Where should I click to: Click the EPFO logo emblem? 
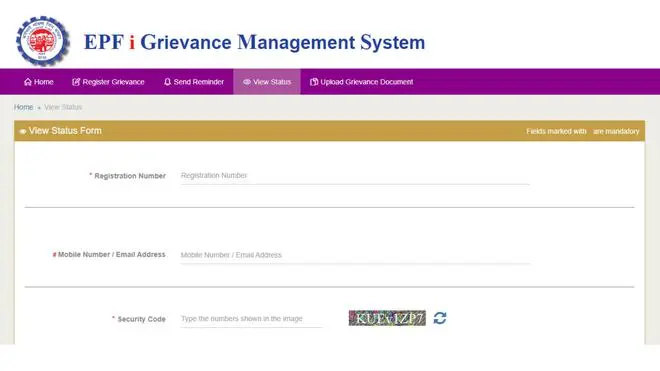pyautogui.click(x=42, y=41)
